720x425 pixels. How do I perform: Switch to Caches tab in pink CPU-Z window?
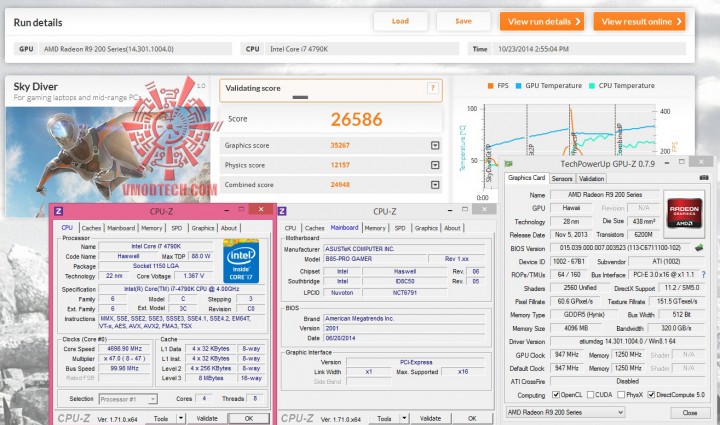pos(91,228)
